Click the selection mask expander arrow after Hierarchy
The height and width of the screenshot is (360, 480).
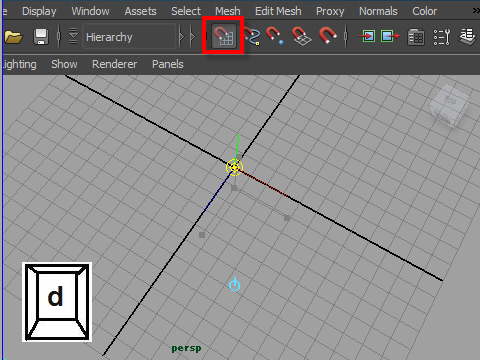[x=181, y=36]
